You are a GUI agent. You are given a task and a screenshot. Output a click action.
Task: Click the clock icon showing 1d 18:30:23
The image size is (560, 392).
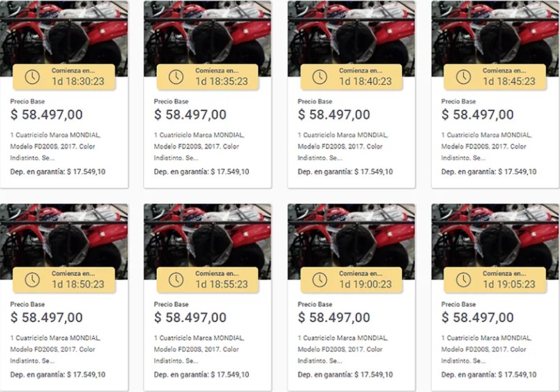point(32,77)
